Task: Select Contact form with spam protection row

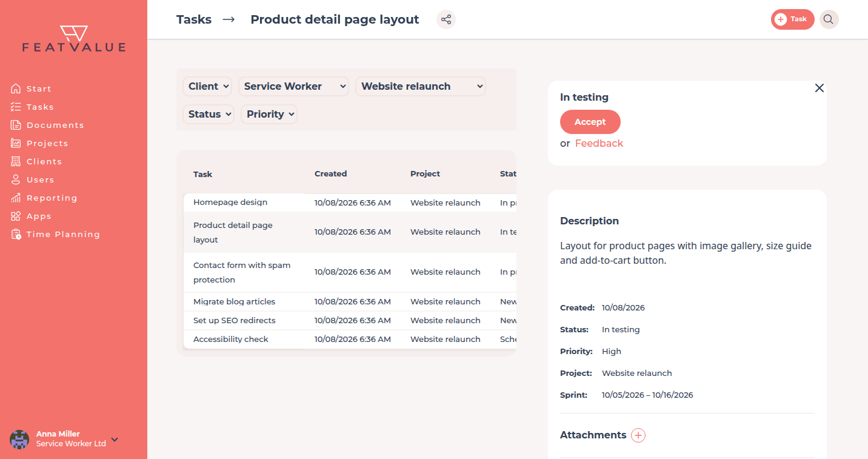Action: 350,272
